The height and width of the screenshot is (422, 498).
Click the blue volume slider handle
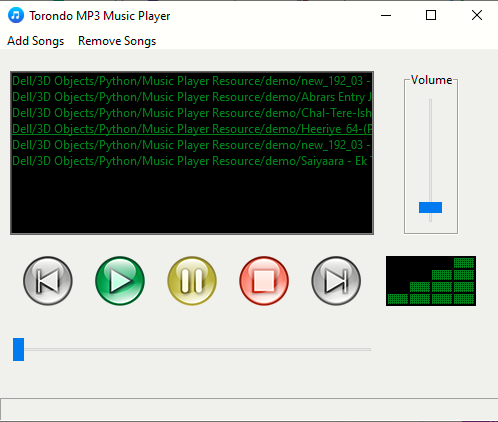point(430,207)
